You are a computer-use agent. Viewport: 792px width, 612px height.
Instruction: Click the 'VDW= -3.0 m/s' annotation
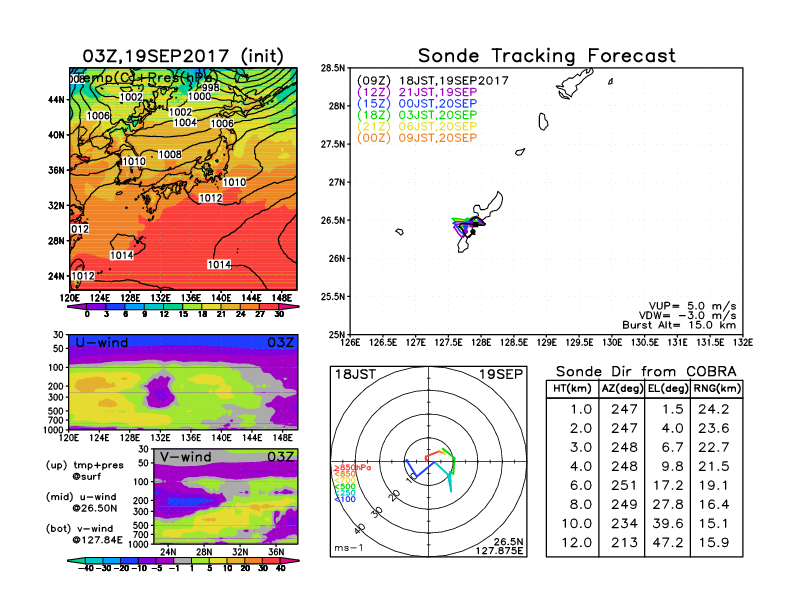[687, 315]
